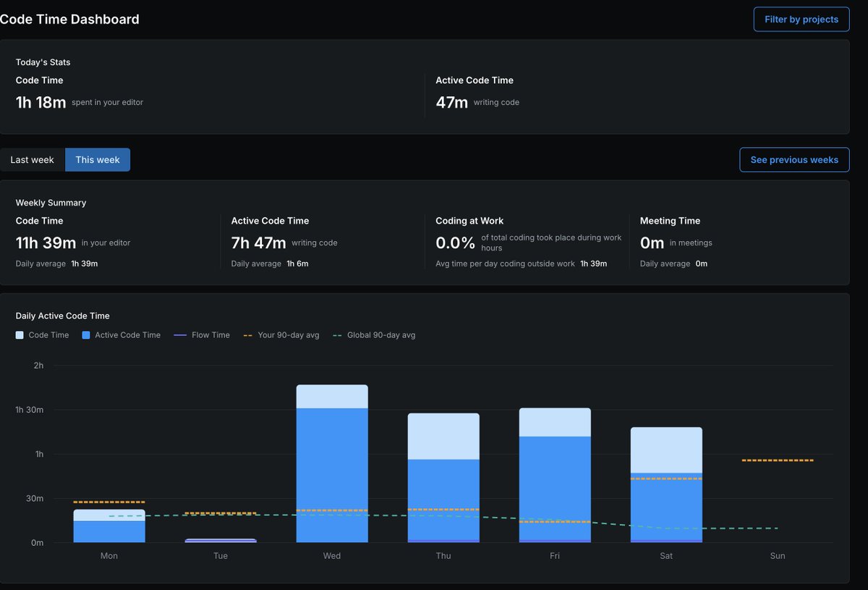The image size is (868, 590).
Task: Switch to the Last week tab
Action: [32, 160]
